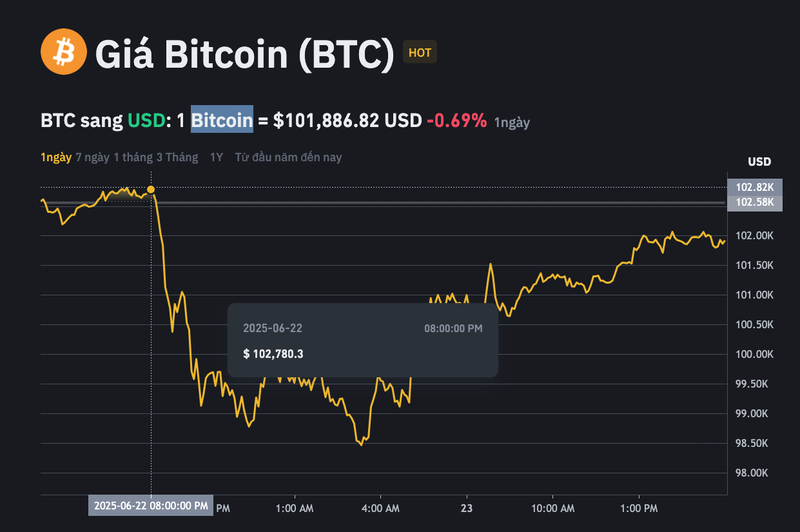
Task: Click the 4:00 AM time-axis label
Action: coord(380,507)
